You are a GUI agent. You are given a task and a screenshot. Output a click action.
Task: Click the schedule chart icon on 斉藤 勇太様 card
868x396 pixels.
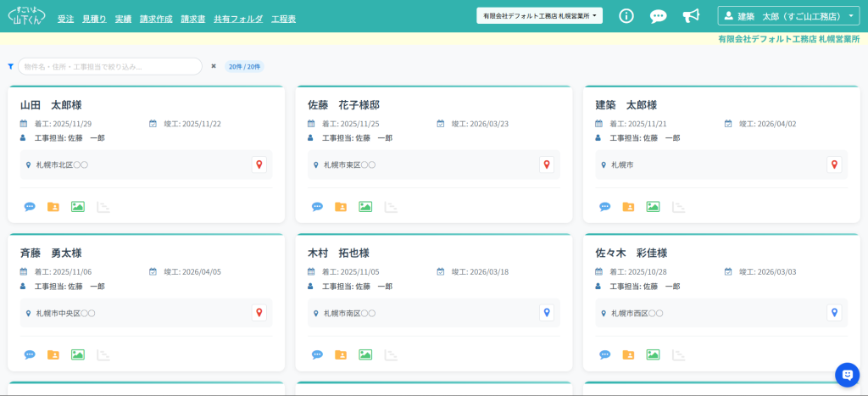(103, 354)
